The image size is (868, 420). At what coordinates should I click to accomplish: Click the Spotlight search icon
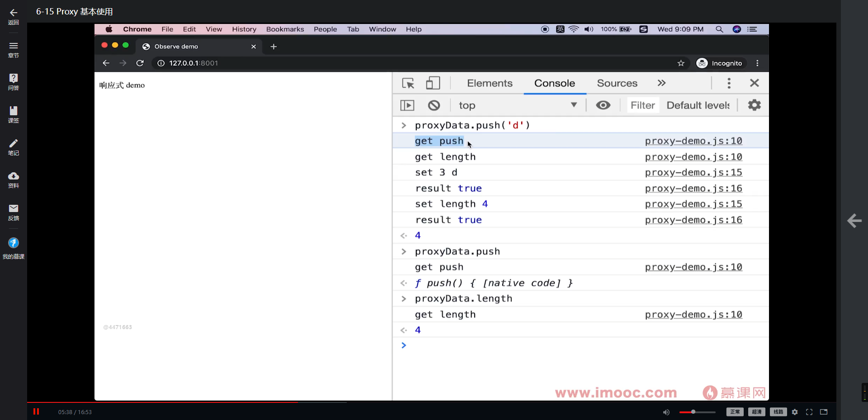click(719, 29)
